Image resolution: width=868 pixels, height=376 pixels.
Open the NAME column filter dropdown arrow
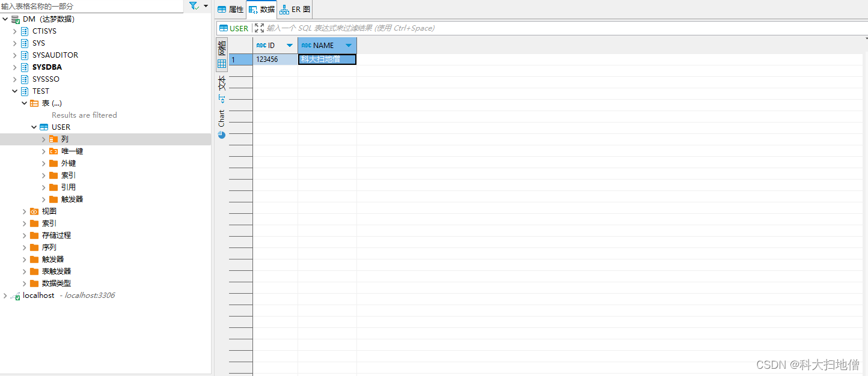[x=349, y=46]
